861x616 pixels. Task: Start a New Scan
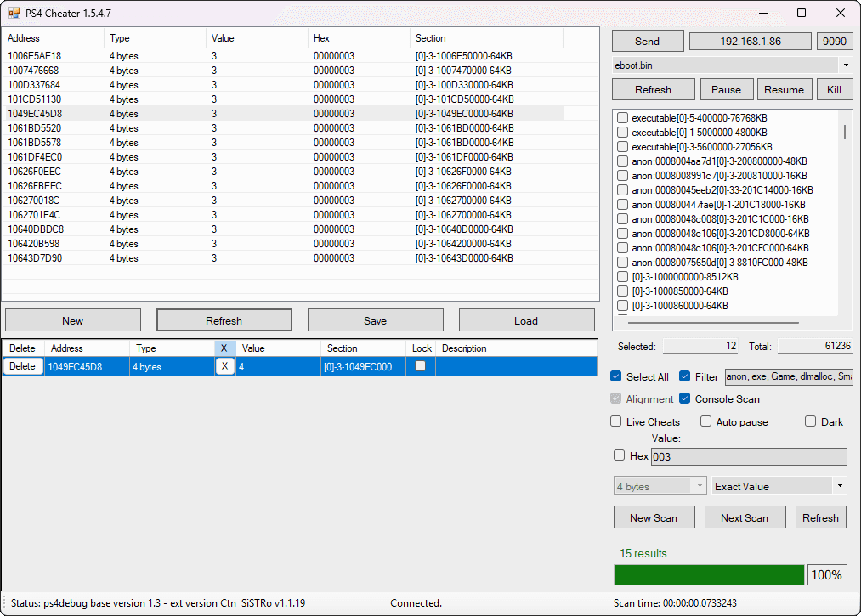pos(654,517)
